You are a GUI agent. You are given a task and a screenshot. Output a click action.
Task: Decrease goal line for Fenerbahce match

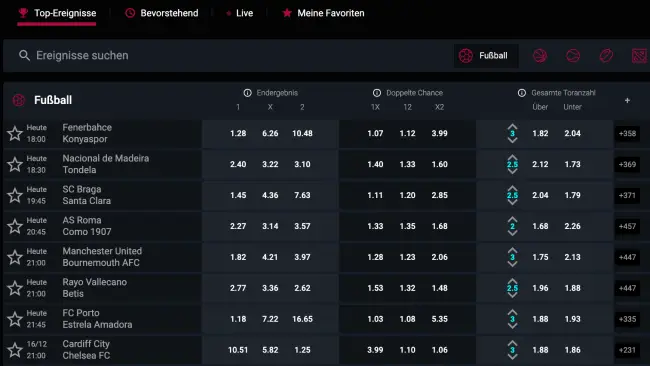512,141
